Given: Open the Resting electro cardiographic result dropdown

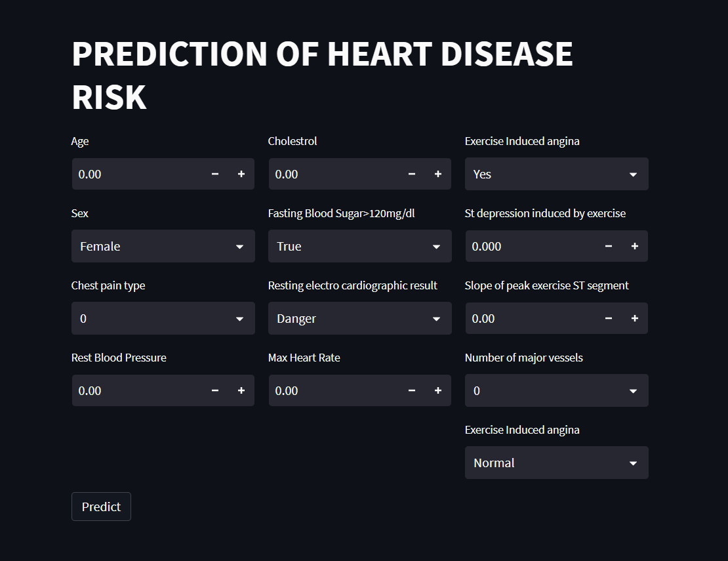Looking at the screenshot, I should [x=359, y=318].
